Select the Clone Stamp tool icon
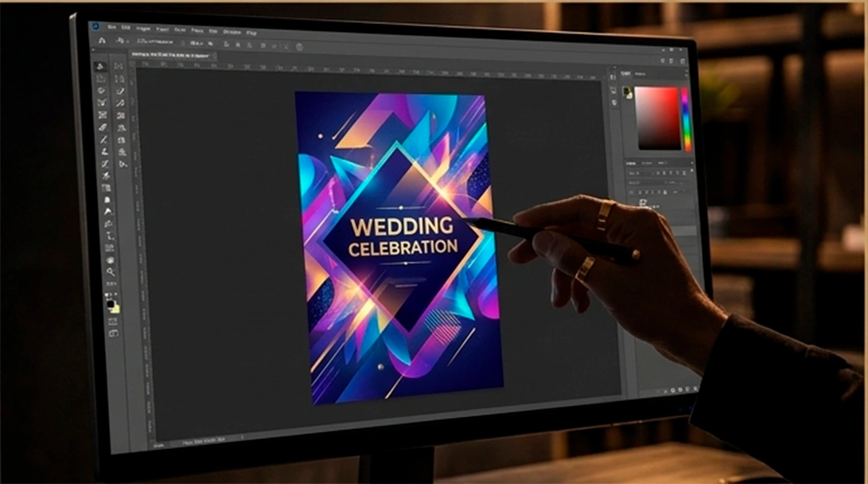The image size is (868, 484). (105, 152)
